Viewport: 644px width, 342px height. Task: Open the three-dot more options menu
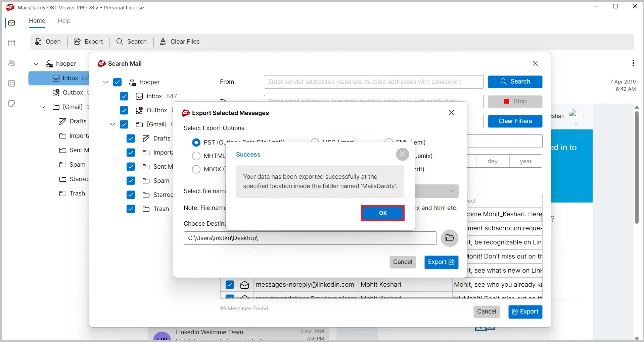633,63
